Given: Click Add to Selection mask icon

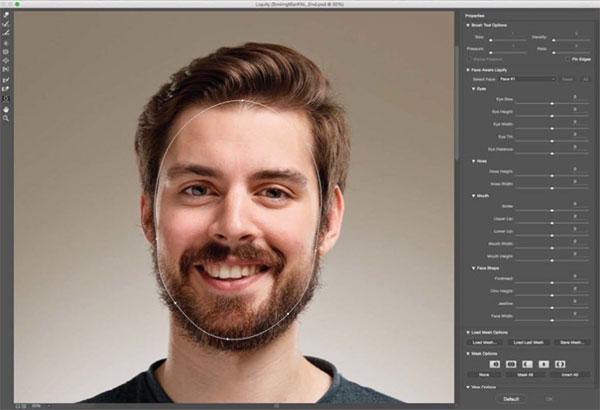Looking at the screenshot, I should click(x=511, y=364).
